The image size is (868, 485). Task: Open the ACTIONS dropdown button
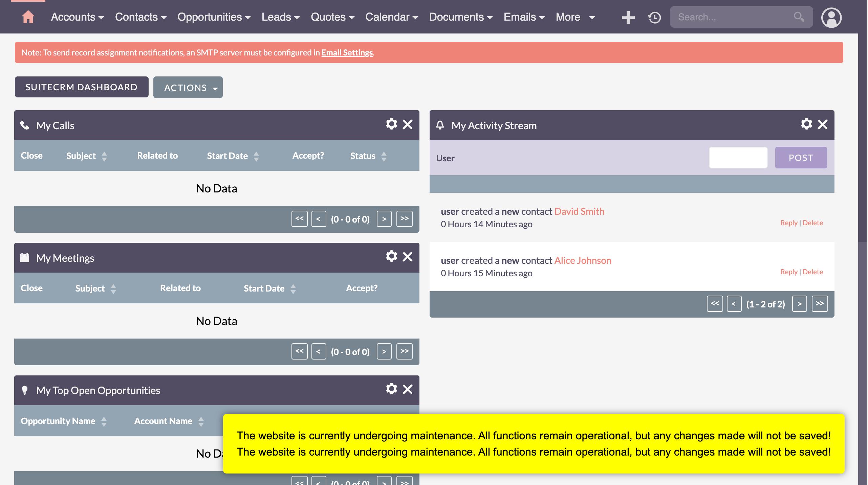pos(188,88)
